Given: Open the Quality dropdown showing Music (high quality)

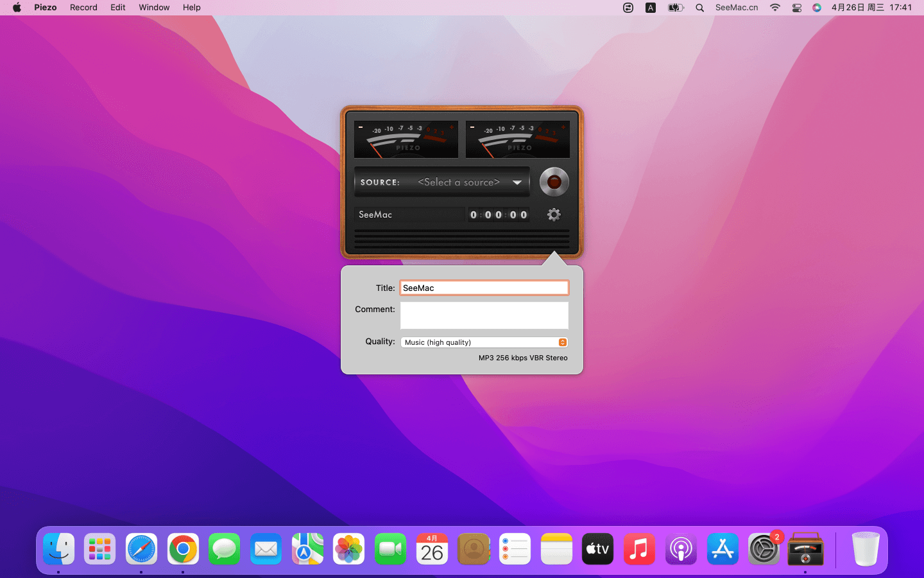Looking at the screenshot, I should click(x=484, y=342).
